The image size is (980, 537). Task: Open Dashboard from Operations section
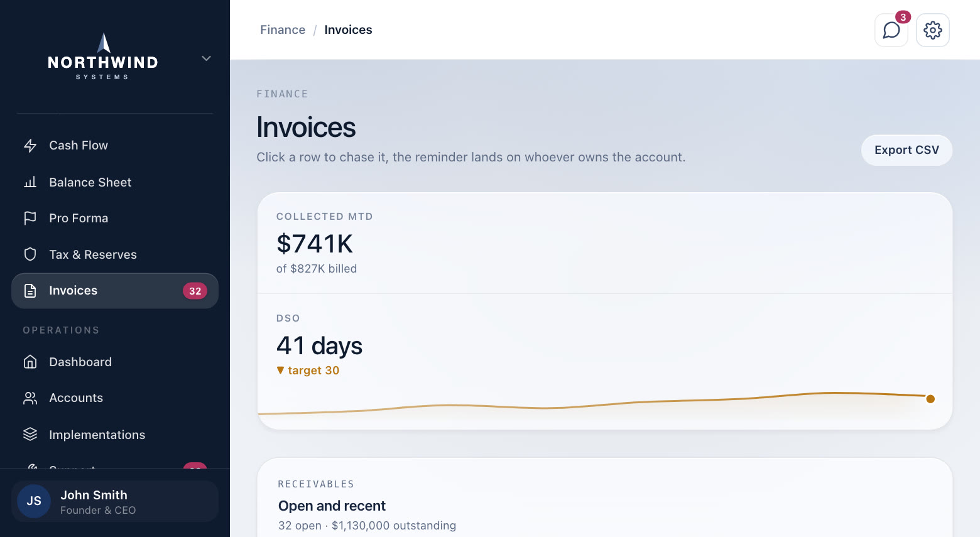(115, 362)
